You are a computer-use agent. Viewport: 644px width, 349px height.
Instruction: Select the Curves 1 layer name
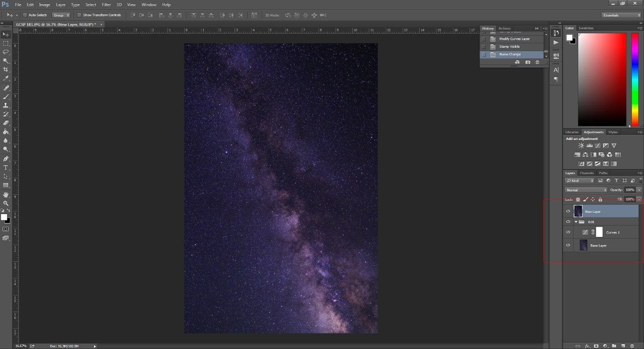[x=612, y=233]
